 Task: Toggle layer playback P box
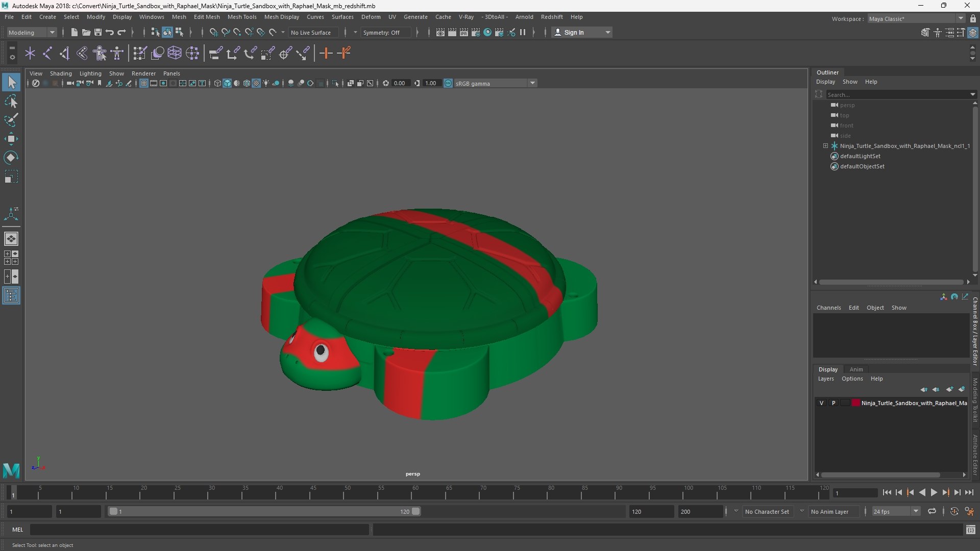(x=834, y=403)
